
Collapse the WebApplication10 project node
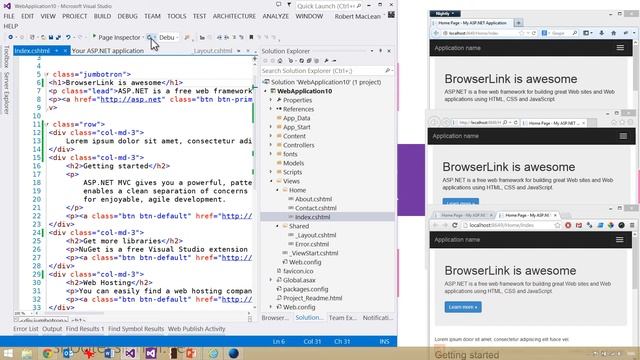point(266,91)
